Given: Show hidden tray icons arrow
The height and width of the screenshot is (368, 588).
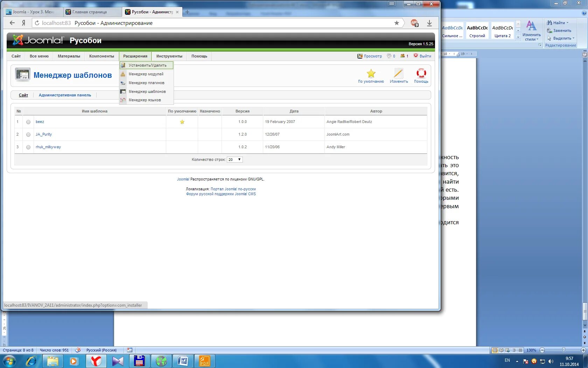Looking at the screenshot, I should 517,361.
